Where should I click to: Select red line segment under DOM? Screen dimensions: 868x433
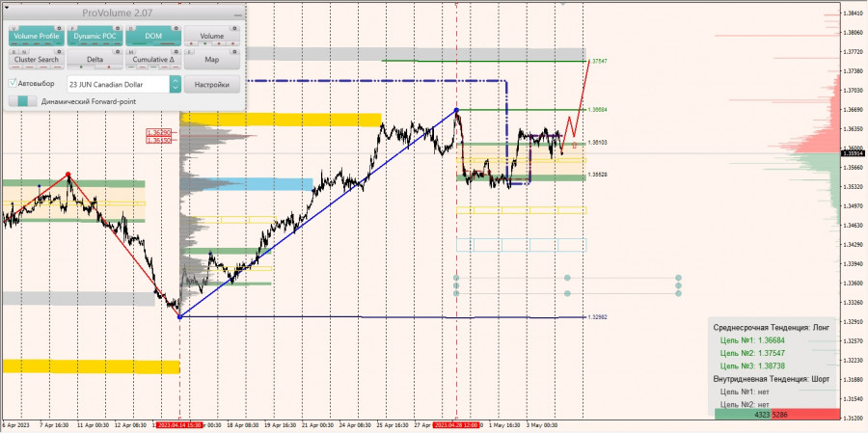point(167,43)
